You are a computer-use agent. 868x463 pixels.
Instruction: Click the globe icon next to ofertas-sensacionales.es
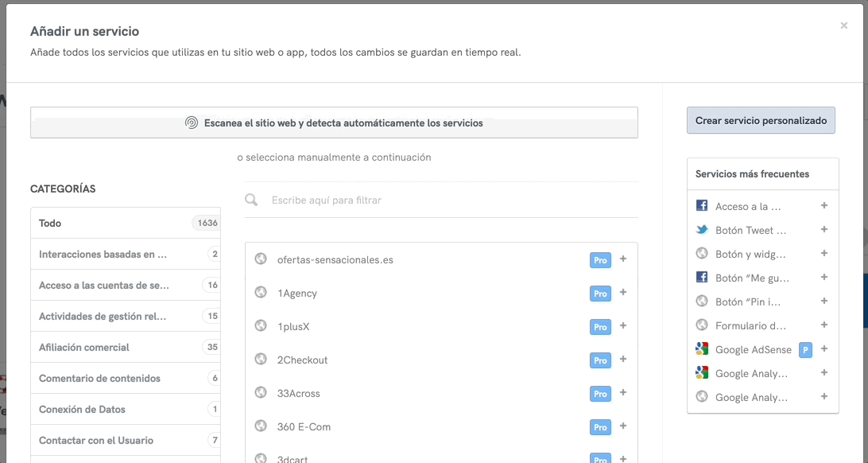pos(260,259)
